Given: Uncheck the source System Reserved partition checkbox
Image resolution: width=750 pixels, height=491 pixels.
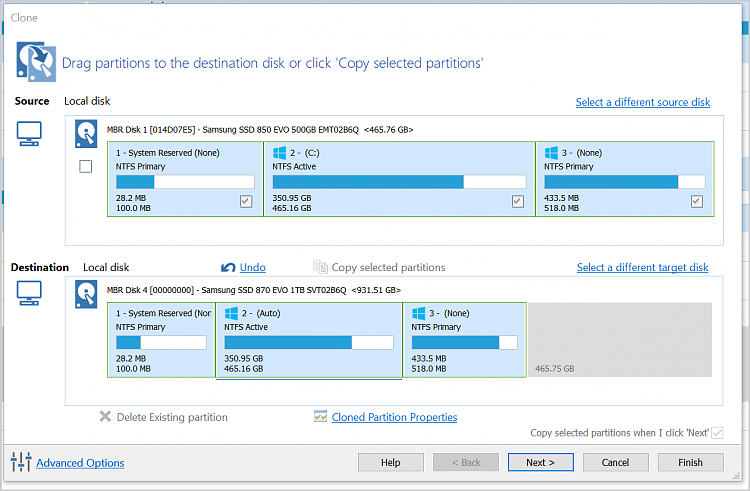Looking at the screenshot, I should click(x=246, y=201).
